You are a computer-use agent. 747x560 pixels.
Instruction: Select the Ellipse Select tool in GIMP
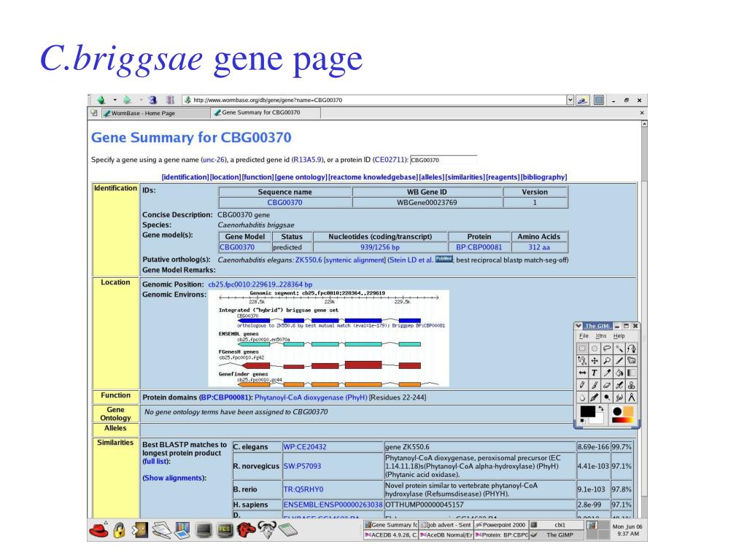[595, 348]
